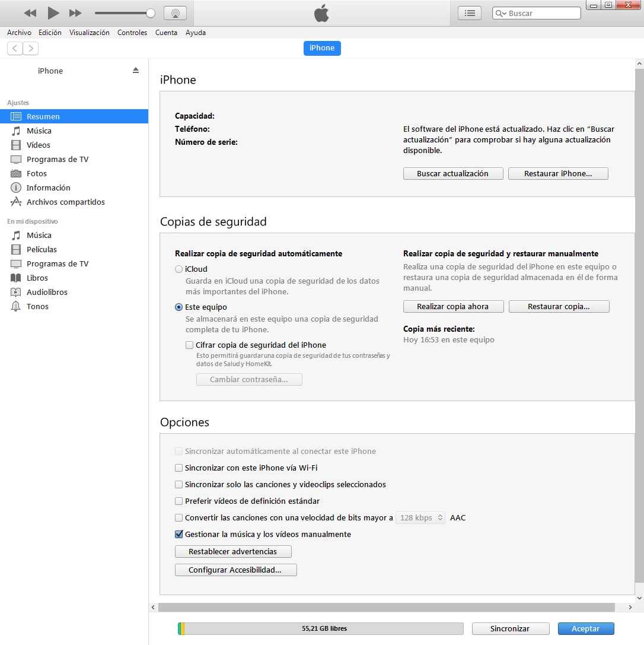Open Audiolibros on the device
644x645 pixels.
(x=47, y=292)
